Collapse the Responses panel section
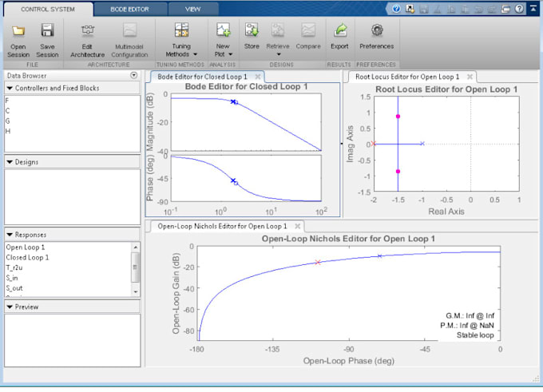The width and height of the screenshot is (543, 392). click(x=9, y=235)
